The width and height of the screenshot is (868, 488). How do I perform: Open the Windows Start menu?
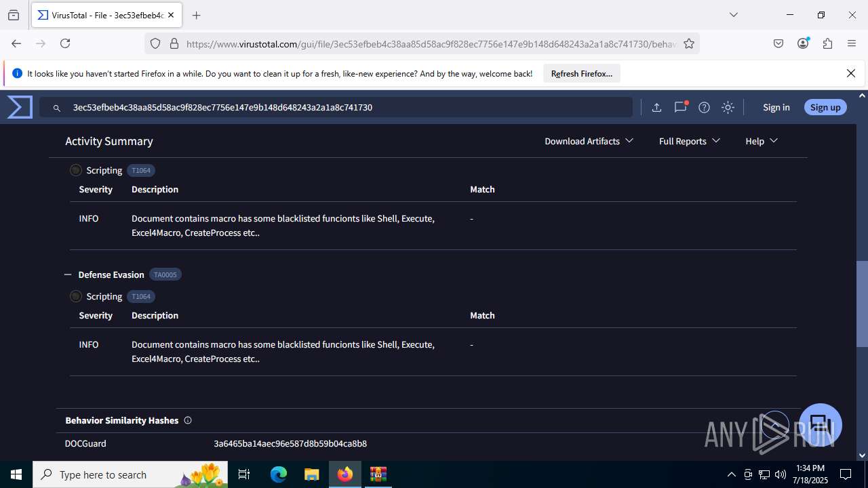pos(16,474)
